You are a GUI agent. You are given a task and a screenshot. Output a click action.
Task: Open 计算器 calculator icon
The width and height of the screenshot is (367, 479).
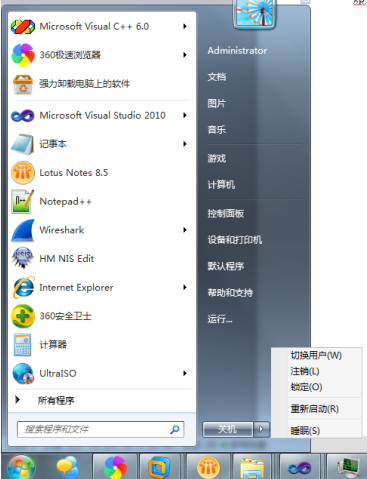(x=23, y=345)
